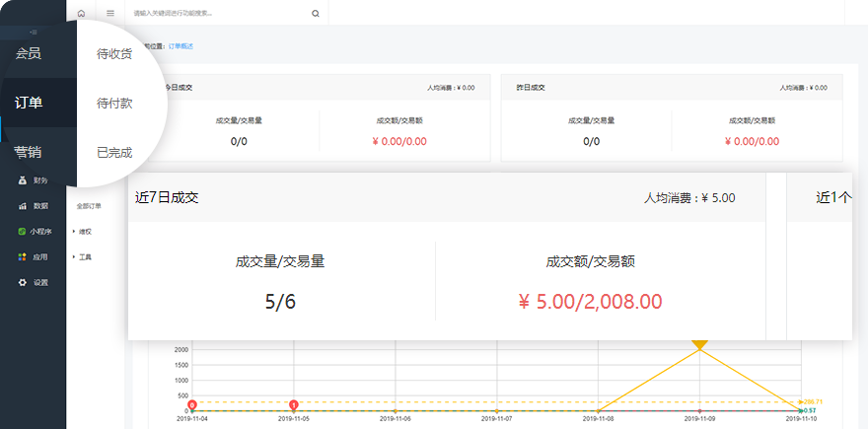Select 会员 in the sidebar menu
This screenshot has height=429, width=868.
pos(29,54)
